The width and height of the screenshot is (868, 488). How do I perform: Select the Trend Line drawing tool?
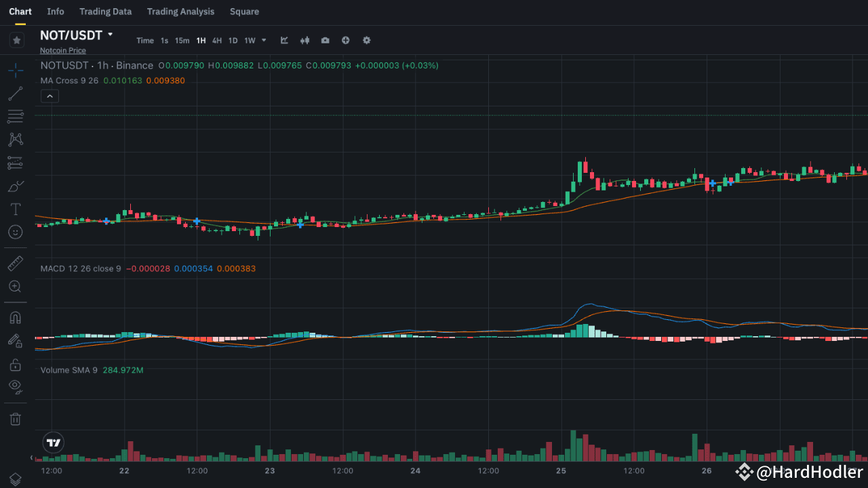point(16,94)
